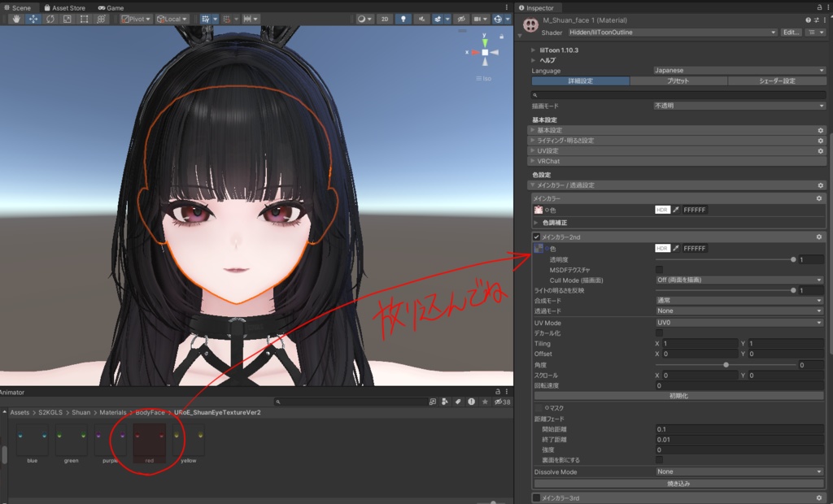Click the 焼き込み bake button

coord(679,484)
